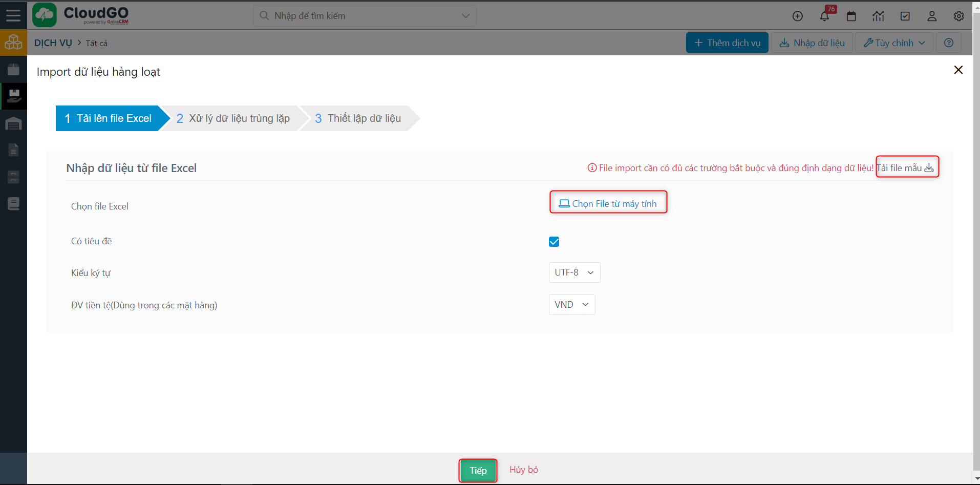
Task: Click "Hủy bỏ" to cancel import
Action: 524,470
